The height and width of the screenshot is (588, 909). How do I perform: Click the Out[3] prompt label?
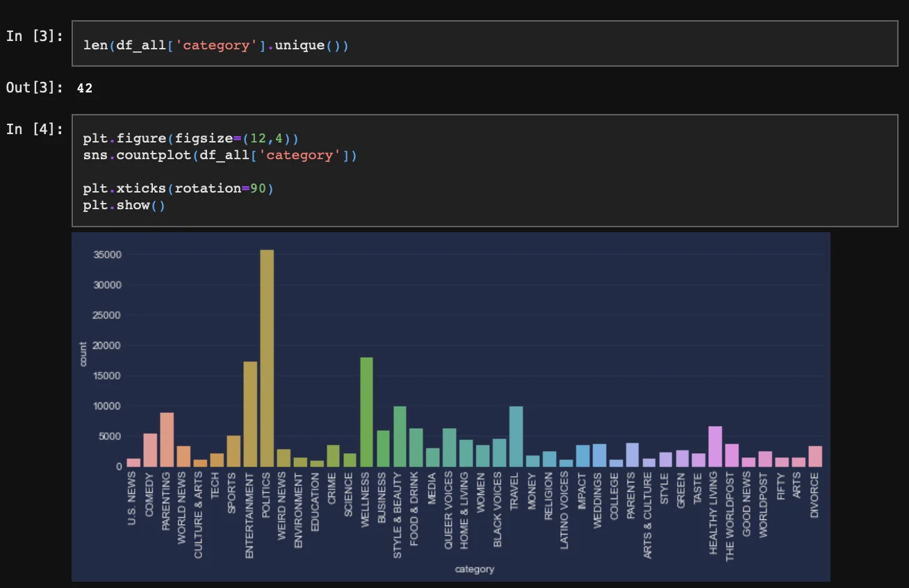35,88
